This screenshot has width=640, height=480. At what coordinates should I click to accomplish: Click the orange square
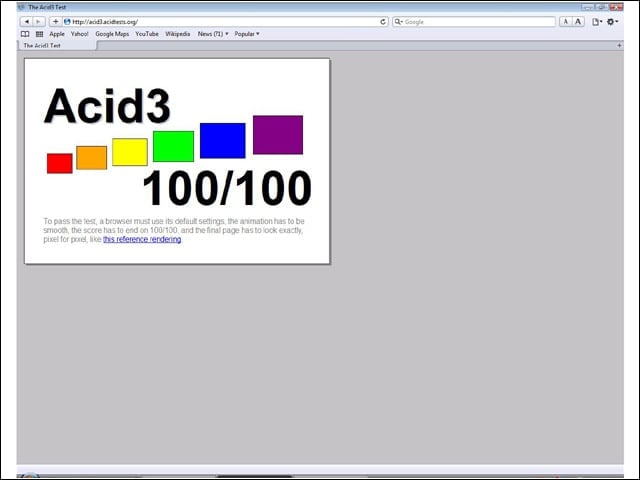(91, 158)
